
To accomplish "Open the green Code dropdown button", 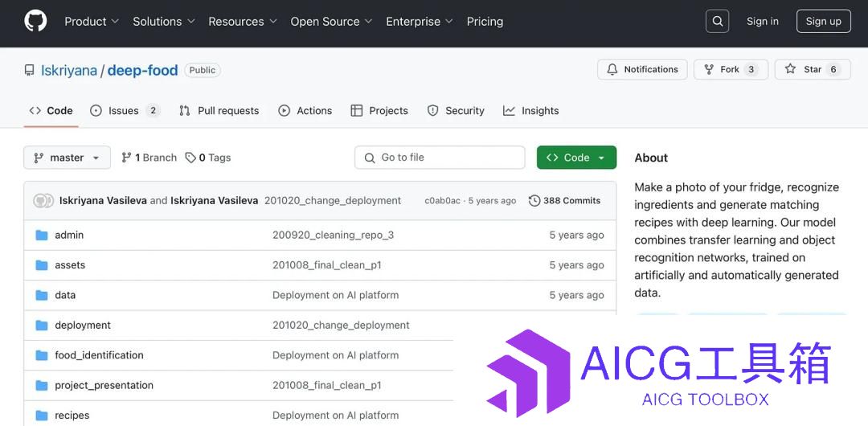I will [x=576, y=158].
